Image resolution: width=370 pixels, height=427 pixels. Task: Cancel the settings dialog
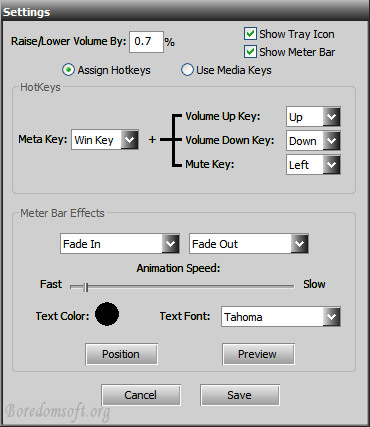pos(141,395)
